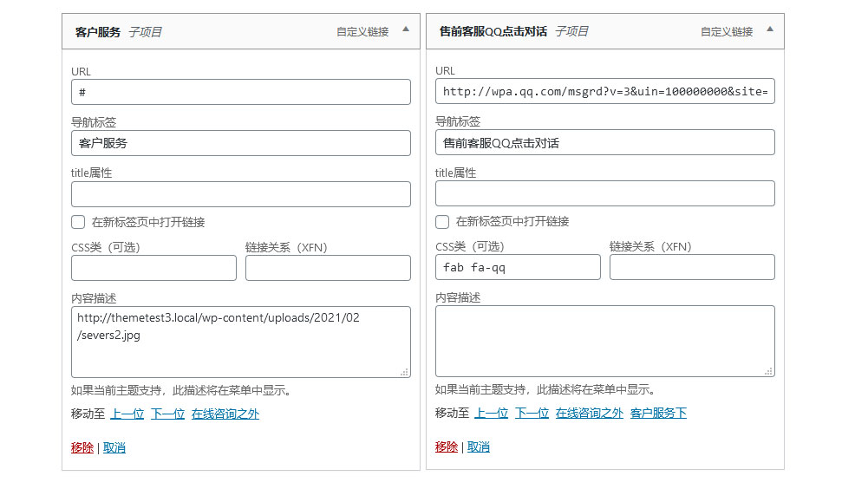The width and height of the screenshot is (868, 489).
Task: Click 在线咨询之外 link in 客户服务 panel
Action: pos(225,414)
